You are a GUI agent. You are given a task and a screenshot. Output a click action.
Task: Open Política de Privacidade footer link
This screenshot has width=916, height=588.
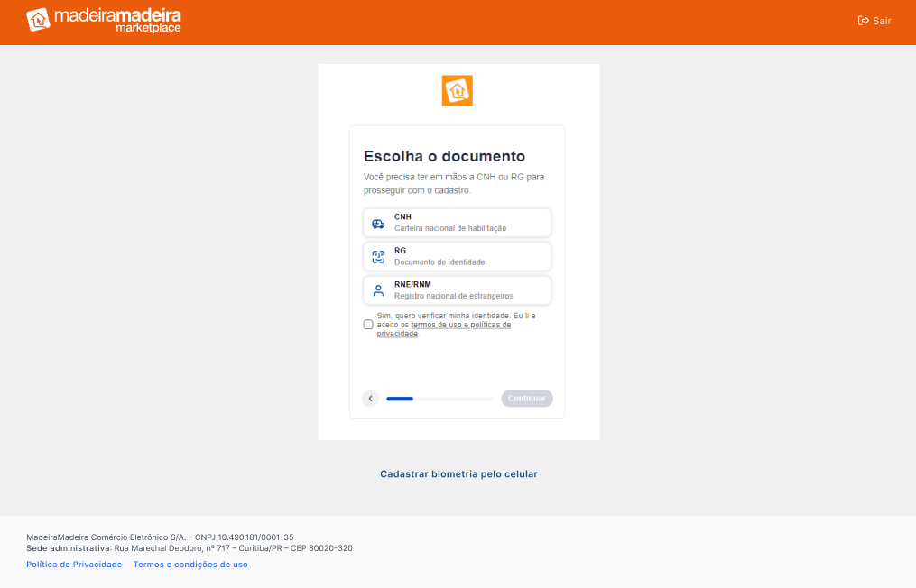74,565
